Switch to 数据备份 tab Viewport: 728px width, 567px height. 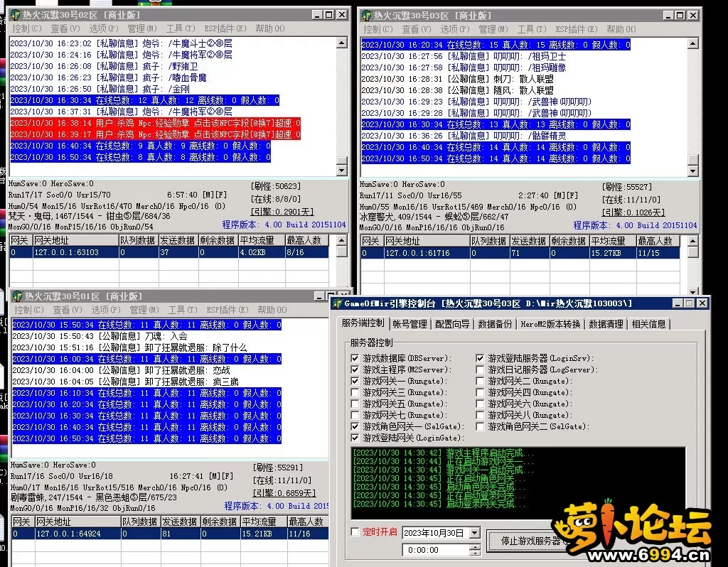click(x=495, y=324)
